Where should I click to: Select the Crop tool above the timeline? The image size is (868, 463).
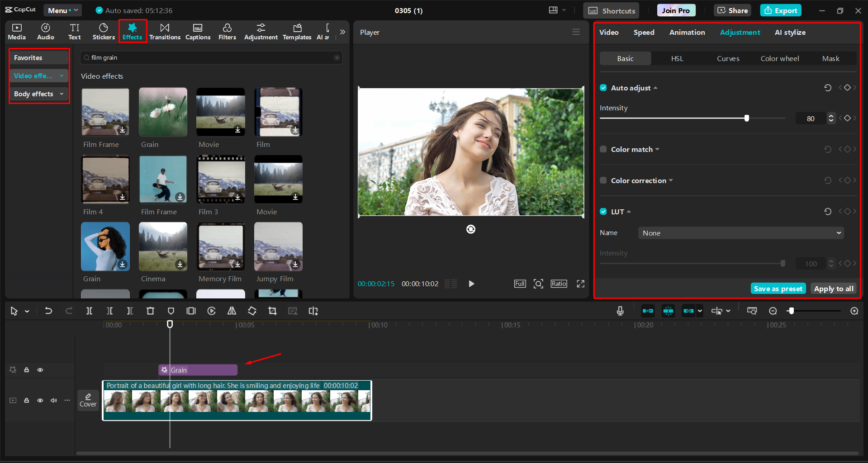click(272, 311)
